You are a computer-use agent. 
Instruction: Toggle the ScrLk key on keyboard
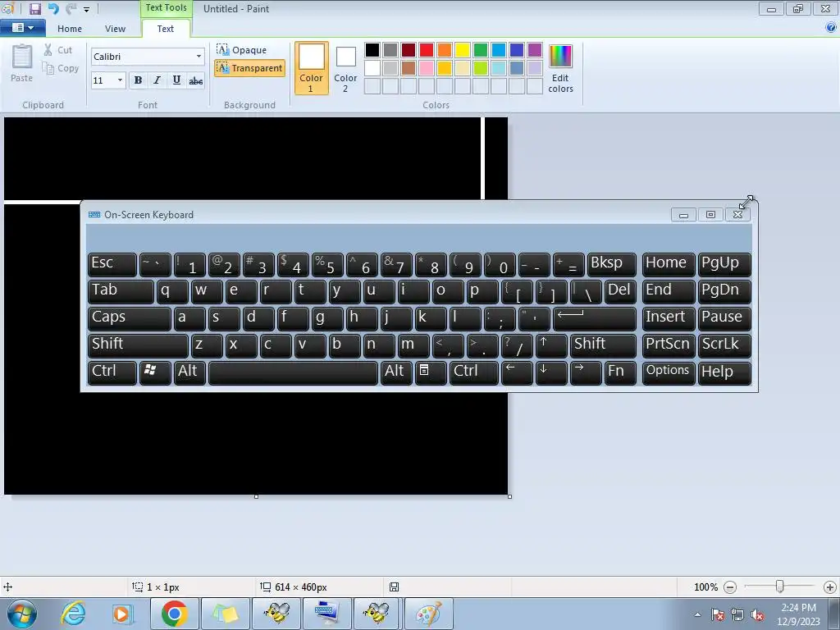point(724,345)
